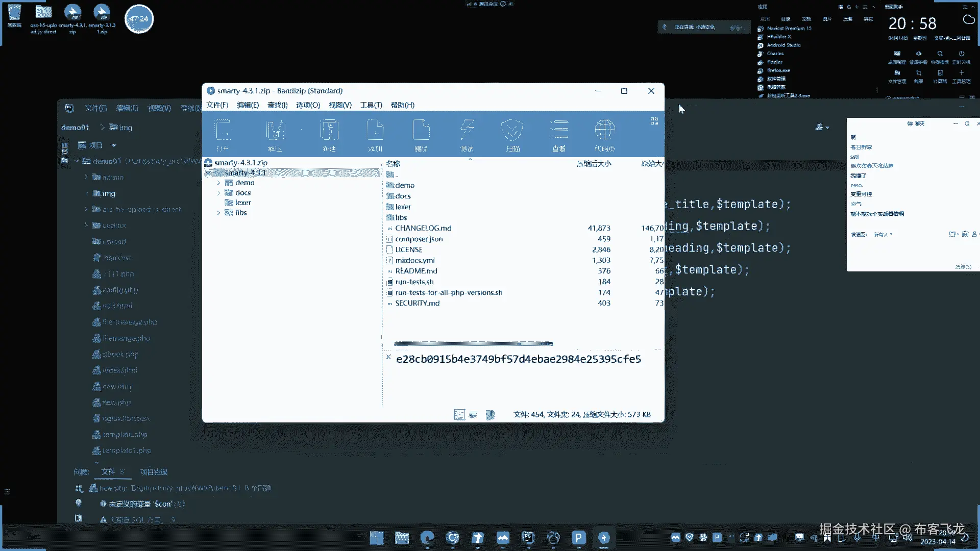
Task: Close the archive comment pane
Action: pyautogui.click(x=388, y=357)
